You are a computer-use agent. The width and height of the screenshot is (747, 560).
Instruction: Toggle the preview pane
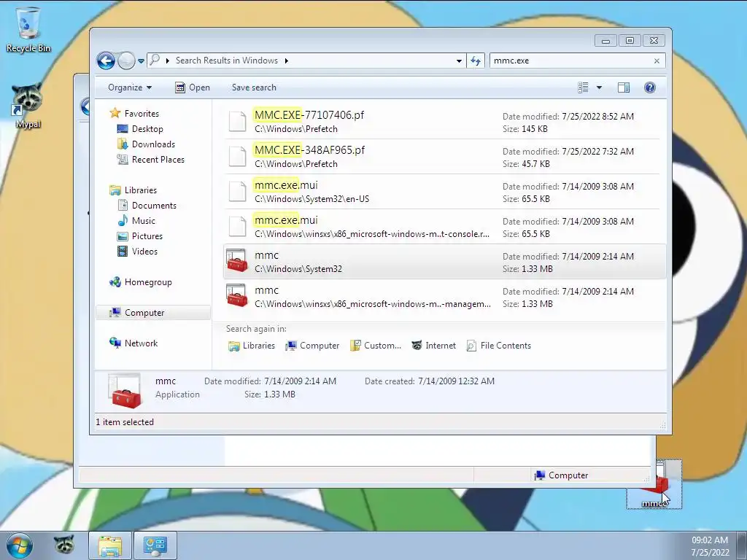(x=624, y=87)
